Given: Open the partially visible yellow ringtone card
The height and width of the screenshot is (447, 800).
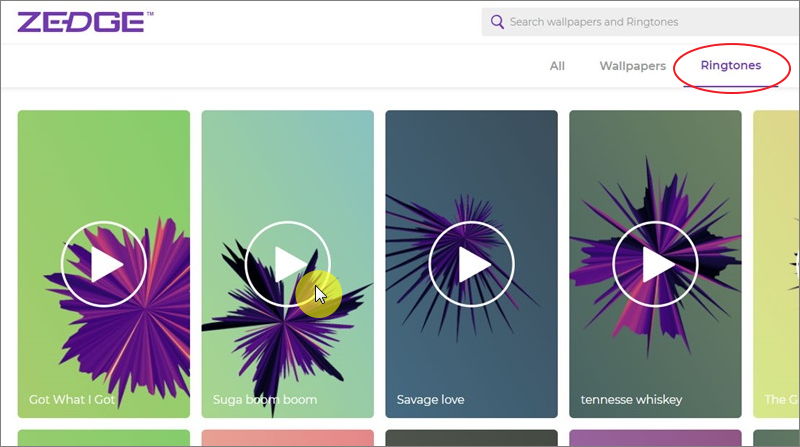Looking at the screenshot, I should [x=777, y=264].
